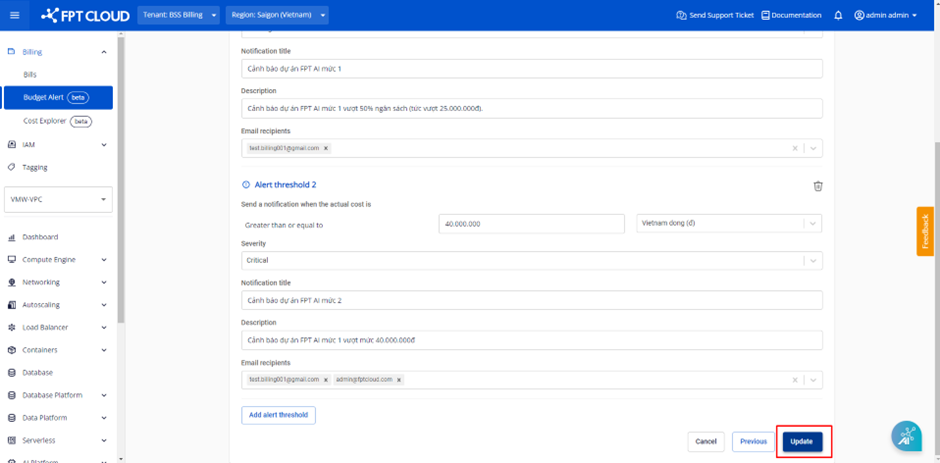940x463 pixels.
Task: Click the Send Support Ticket icon
Action: click(681, 15)
